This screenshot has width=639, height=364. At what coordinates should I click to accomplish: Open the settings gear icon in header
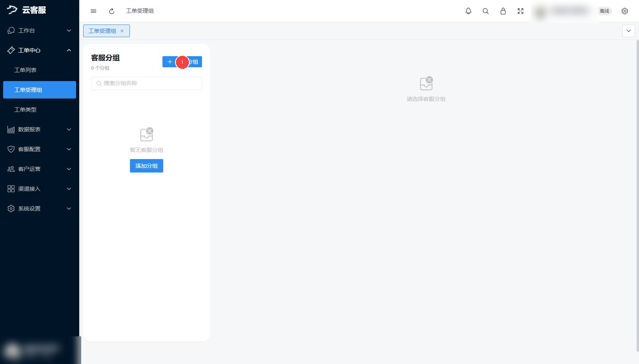coord(625,11)
